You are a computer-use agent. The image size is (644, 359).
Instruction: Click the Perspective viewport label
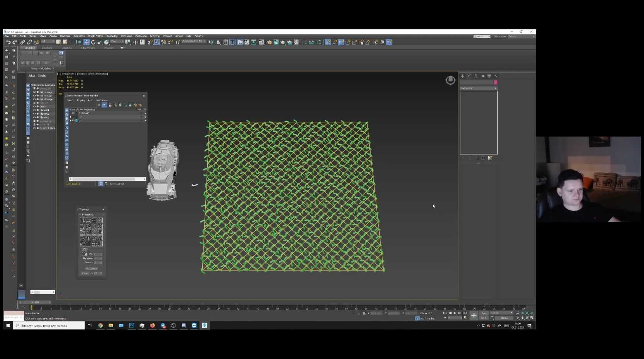[x=68, y=74]
